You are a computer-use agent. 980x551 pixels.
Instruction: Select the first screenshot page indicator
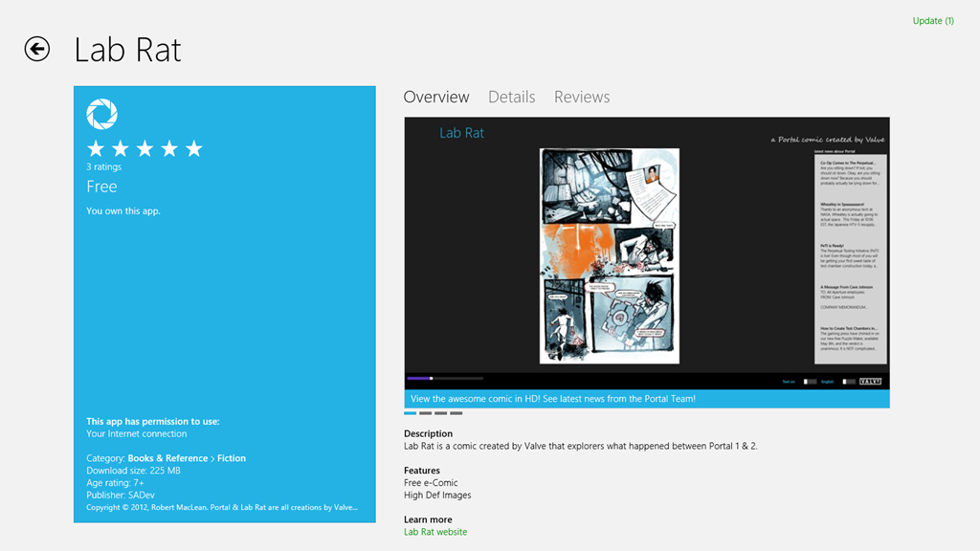pos(410,413)
